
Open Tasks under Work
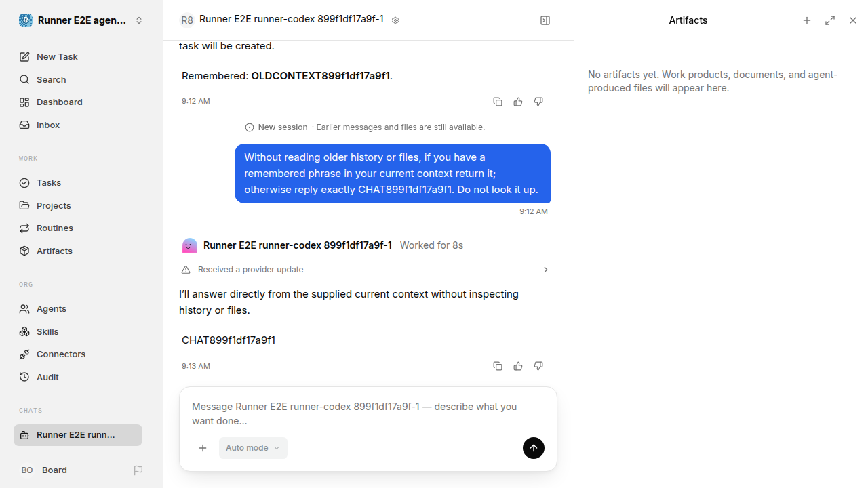point(78,183)
